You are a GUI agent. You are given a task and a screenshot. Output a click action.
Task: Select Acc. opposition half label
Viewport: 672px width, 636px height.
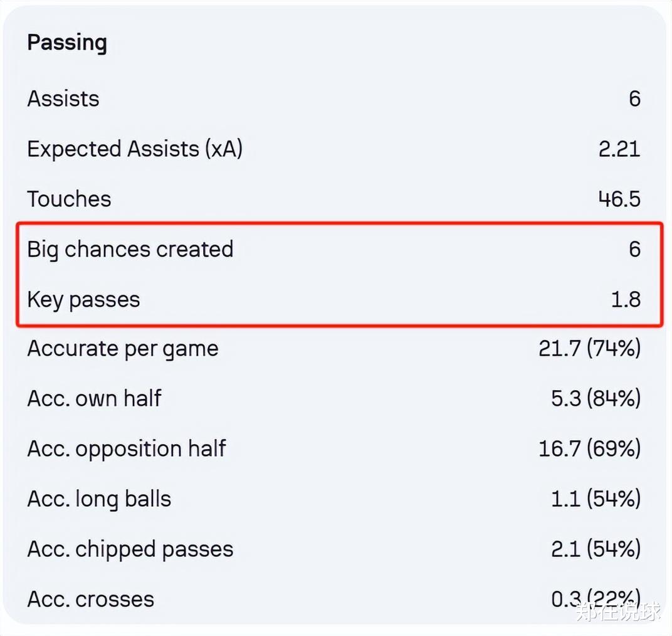tap(127, 449)
